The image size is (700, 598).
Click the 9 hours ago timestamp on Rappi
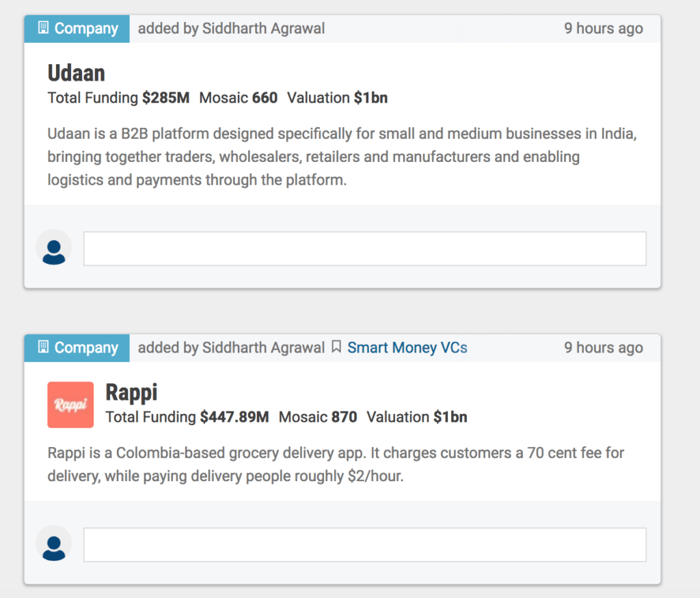point(603,347)
